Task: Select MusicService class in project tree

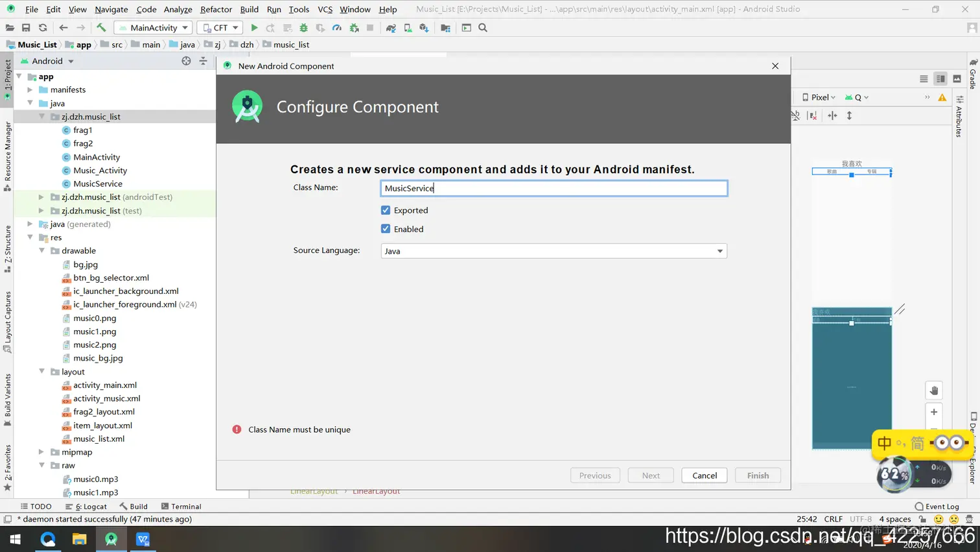Action: (98, 184)
